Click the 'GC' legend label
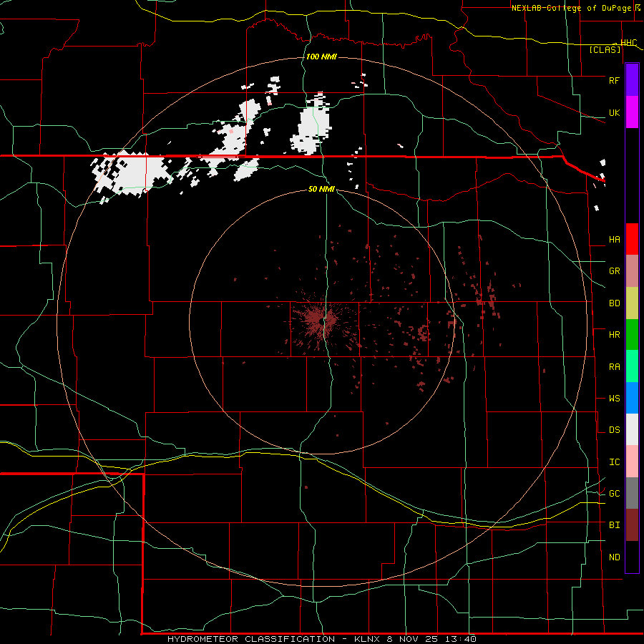Image resolution: width=644 pixels, height=644 pixels. [614, 494]
